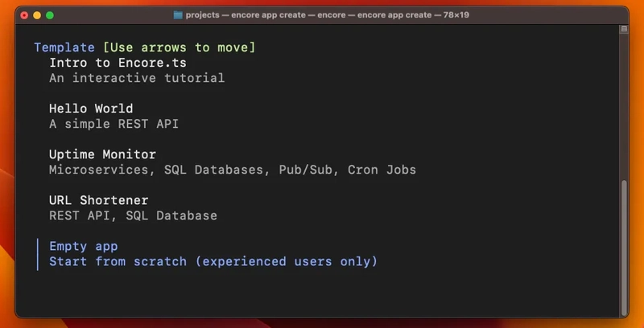The width and height of the screenshot is (644, 328).
Task: Click the "Microservices, SQL Databases" description line
Action: [x=233, y=170]
